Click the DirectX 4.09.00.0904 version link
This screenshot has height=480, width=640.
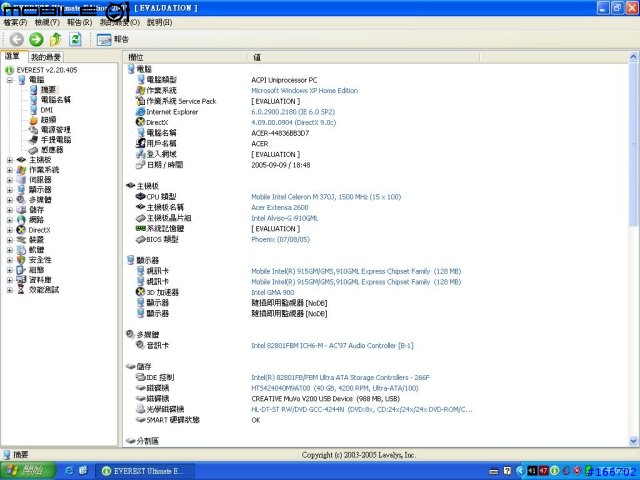[293, 122]
